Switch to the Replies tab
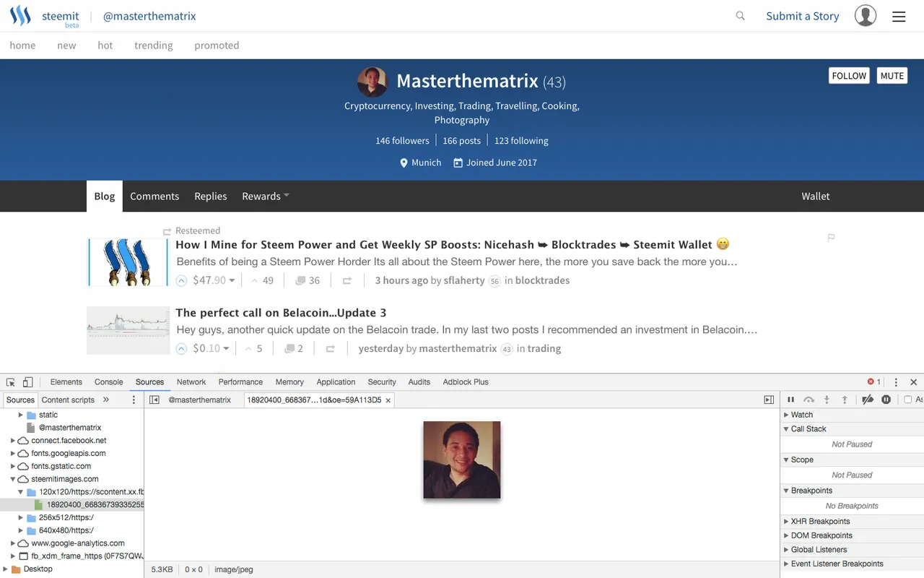This screenshot has height=578, width=924. [211, 196]
